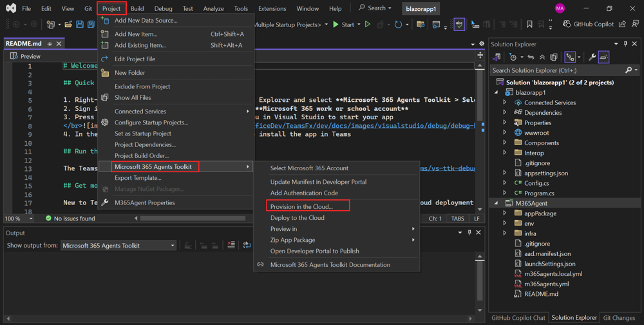Click the Open File folder icon

(68, 25)
